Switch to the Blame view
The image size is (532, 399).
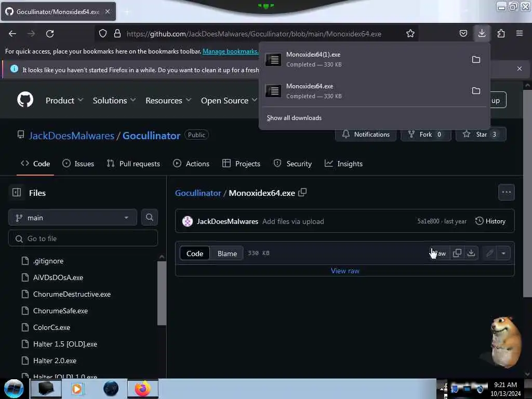coord(228,254)
